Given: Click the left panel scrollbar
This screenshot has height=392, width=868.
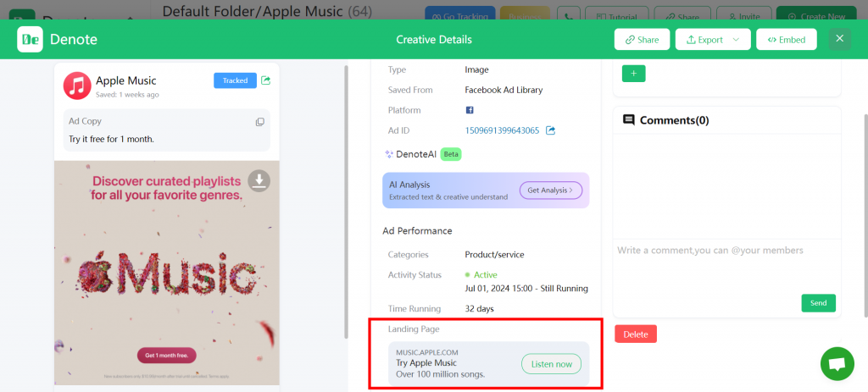Looking at the screenshot, I should tap(347, 202).
